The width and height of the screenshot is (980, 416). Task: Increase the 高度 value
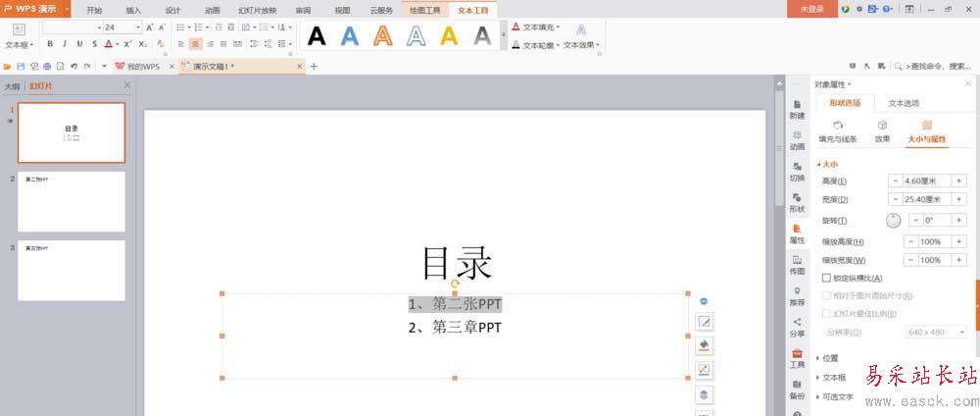click(958, 181)
